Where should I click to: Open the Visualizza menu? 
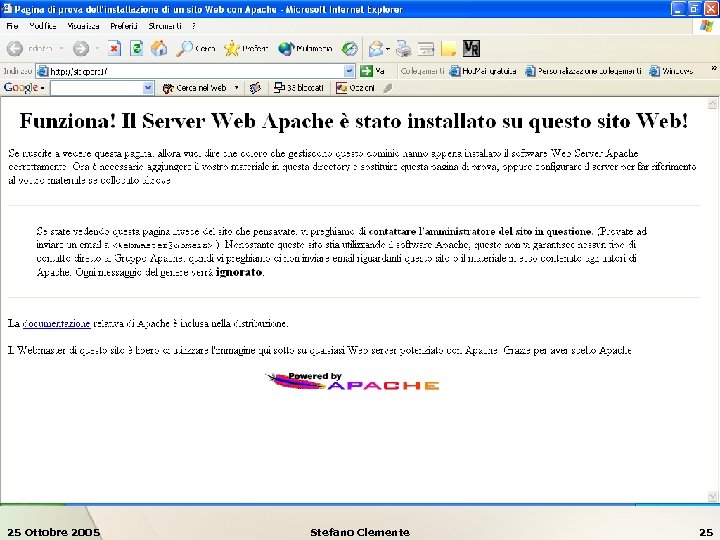point(83,26)
